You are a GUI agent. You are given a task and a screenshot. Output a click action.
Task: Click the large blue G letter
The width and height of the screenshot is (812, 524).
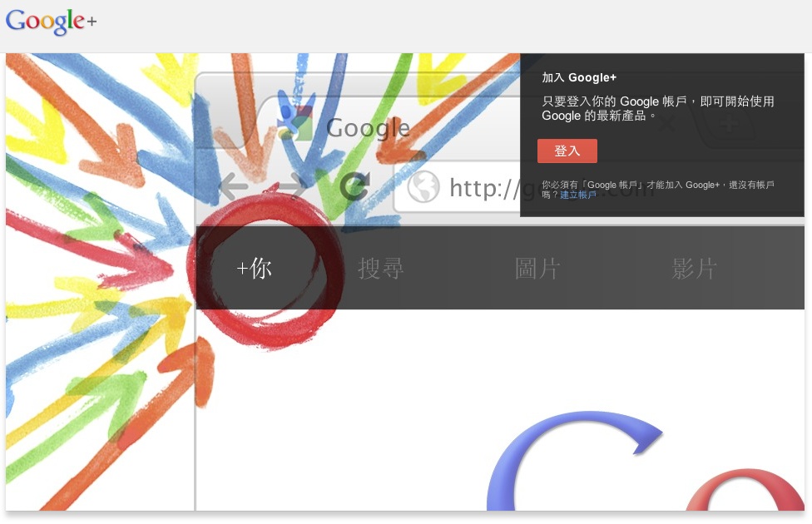(574, 461)
